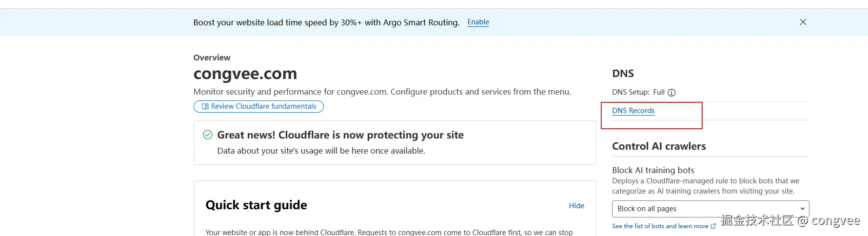Screen dimensions: 868x236
Task: Hide the Quick start guide
Action: coord(576,206)
